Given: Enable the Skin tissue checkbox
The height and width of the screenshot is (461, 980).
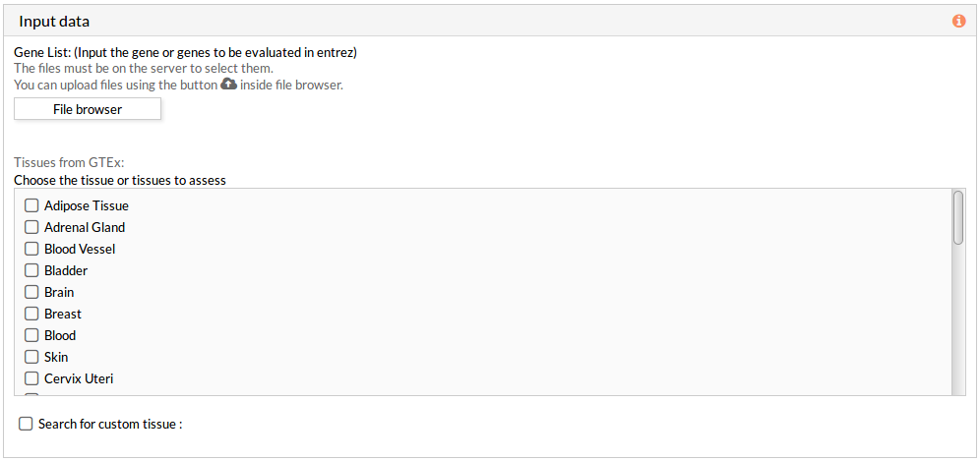Looking at the screenshot, I should coord(31,358).
